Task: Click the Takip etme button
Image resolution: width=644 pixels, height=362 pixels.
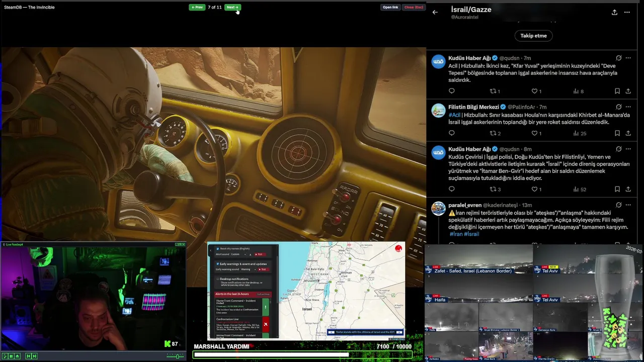Action: [x=533, y=36]
